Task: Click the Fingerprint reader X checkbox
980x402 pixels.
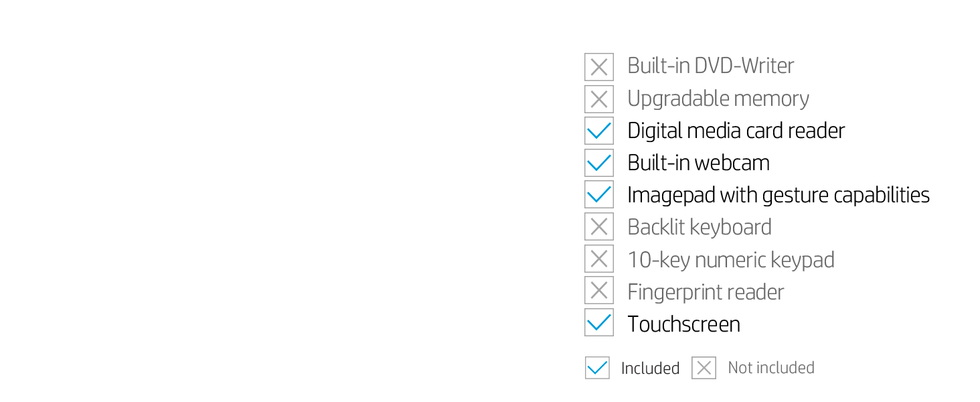Action: click(598, 290)
